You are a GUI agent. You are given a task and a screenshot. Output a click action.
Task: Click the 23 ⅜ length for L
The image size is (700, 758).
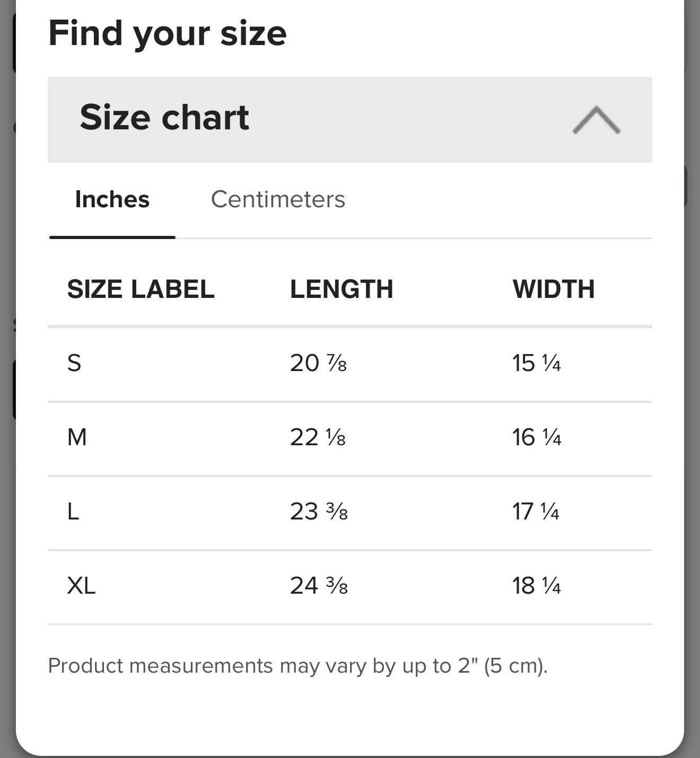point(319,512)
